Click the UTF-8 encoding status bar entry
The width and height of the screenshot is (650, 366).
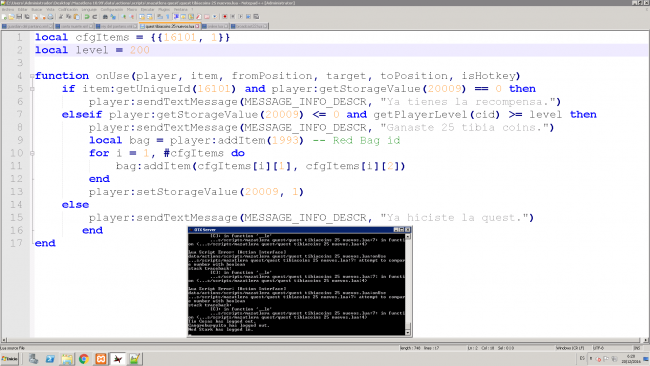(598, 348)
